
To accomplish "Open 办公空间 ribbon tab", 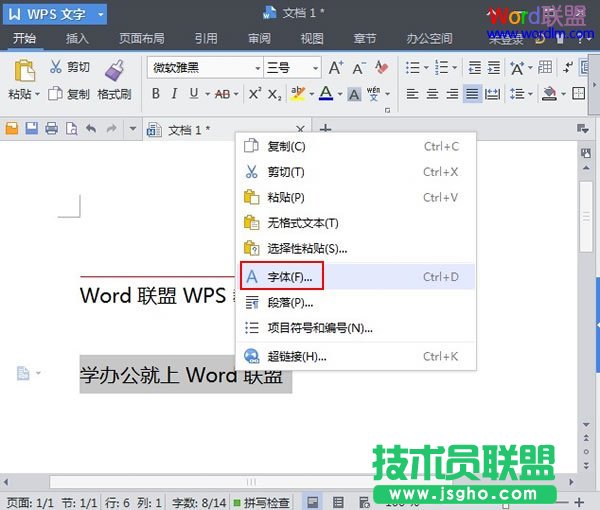I will [429, 38].
